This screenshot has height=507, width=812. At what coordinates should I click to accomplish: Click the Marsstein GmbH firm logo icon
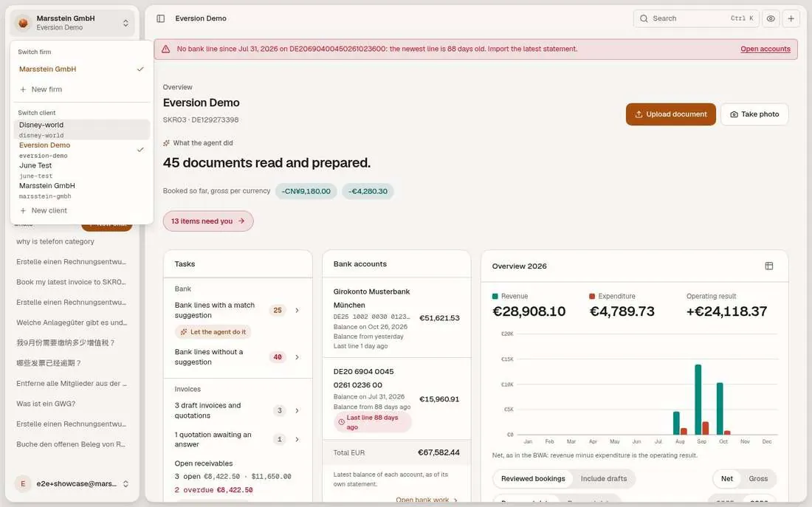(23, 23)
